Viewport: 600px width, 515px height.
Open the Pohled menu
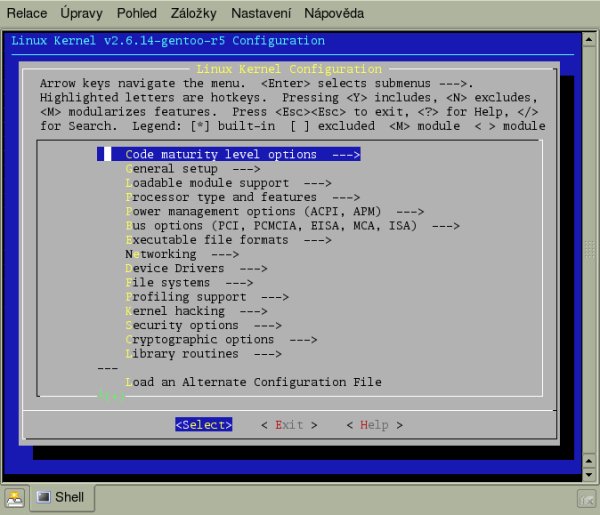[x=137, y=13]
